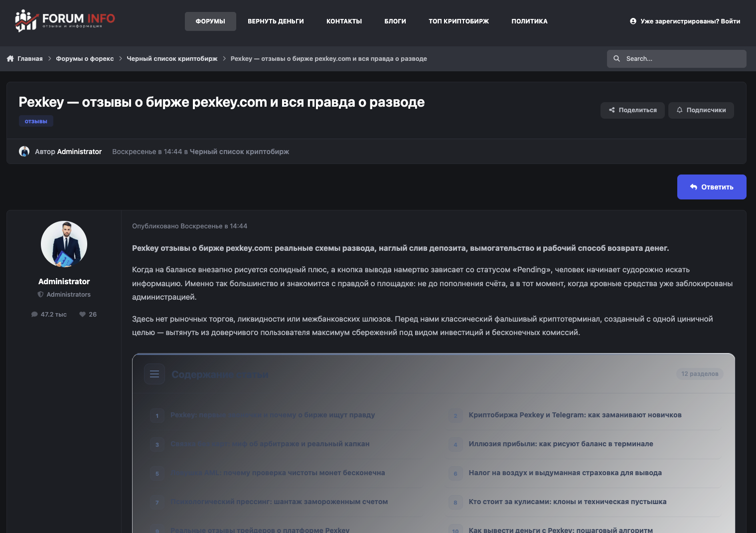The width and height of the screenshot is (756, 533).
Task: Open contents item Кто стоит за кулисами
Action: coord(568,502)
